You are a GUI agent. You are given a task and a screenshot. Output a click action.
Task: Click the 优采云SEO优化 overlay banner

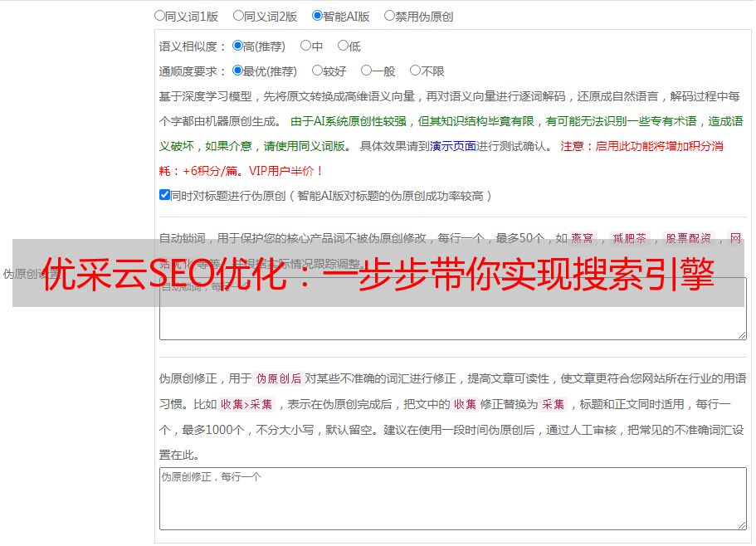(x=378, y=274)
